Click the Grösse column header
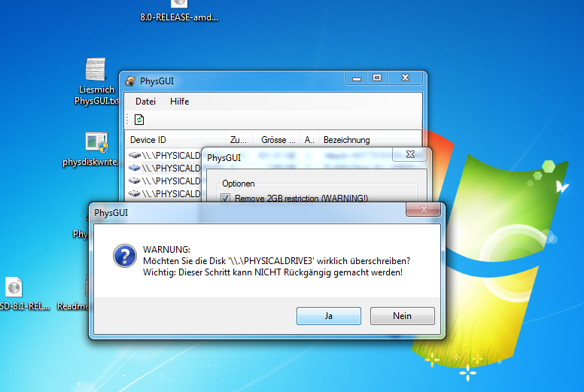The image size is (584, 392). click(x=276, y=140)
